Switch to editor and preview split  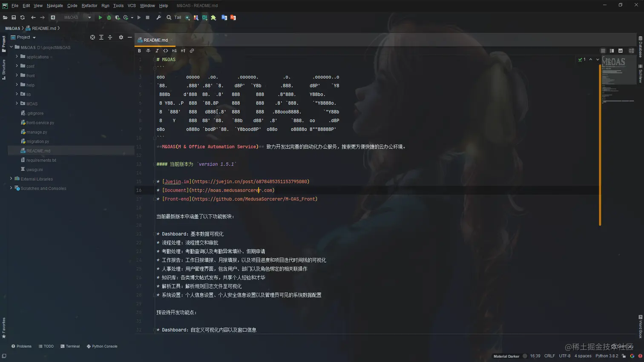pos(612,51)
